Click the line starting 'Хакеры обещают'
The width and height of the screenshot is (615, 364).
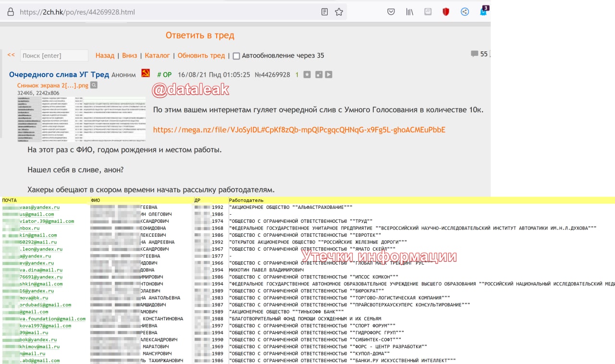click(x=151, y=189)
